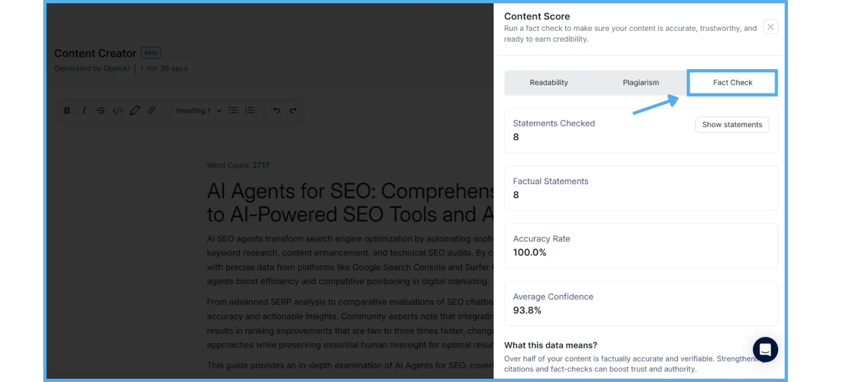The height and width of the screenshot is (382, 868).
Task: Insert a hyperlink using the link icon
Action: click(x=151, y=110)
